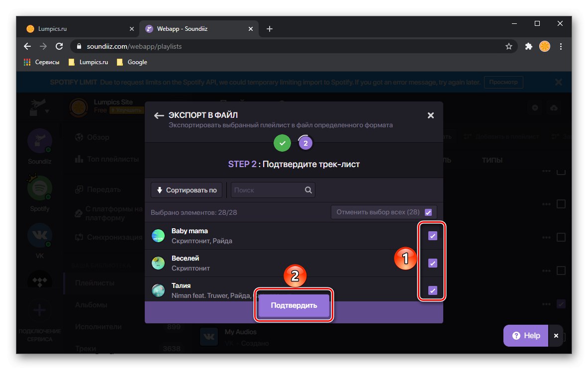Open the browser extensions puzzle icon
The image size is (588, 370).
528,46
